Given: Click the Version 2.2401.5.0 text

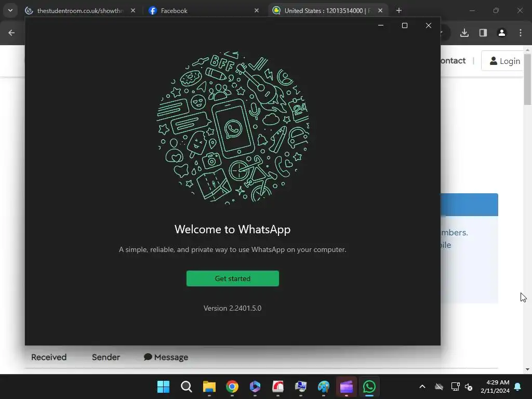Looking at the screenshot, I should (x=232, y=308).
